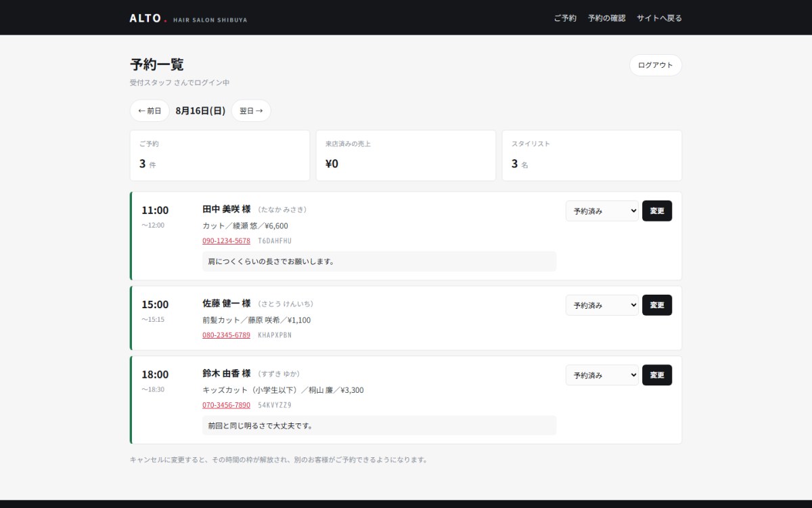Call phone number 090-1234-5678
Image resolution: width=812 pixels, height=508 pixels.
point(226,240)
